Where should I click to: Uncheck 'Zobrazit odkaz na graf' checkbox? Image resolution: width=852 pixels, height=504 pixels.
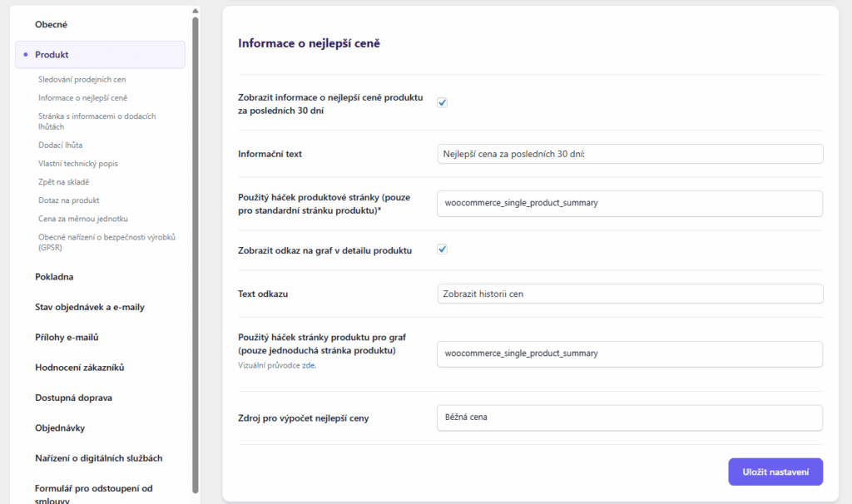tap(443, 250)
